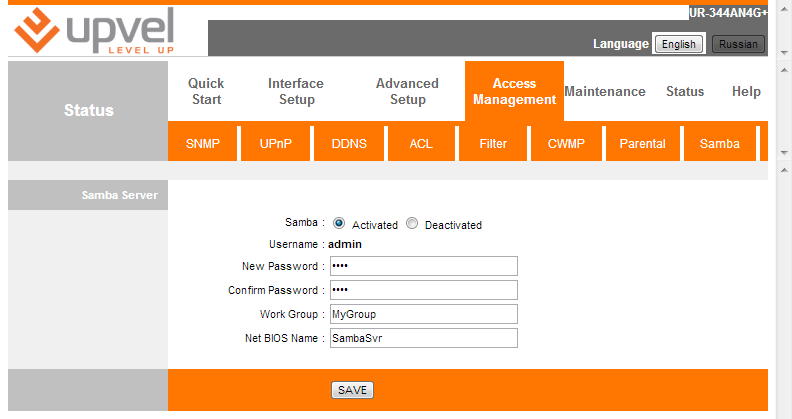
Task: Open the ACL tab
Action: click(421, 143)
